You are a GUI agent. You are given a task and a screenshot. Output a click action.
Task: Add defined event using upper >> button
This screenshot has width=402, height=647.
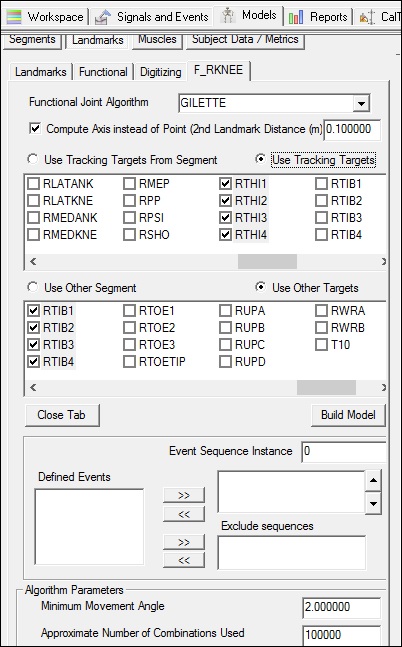coord(184,495)
